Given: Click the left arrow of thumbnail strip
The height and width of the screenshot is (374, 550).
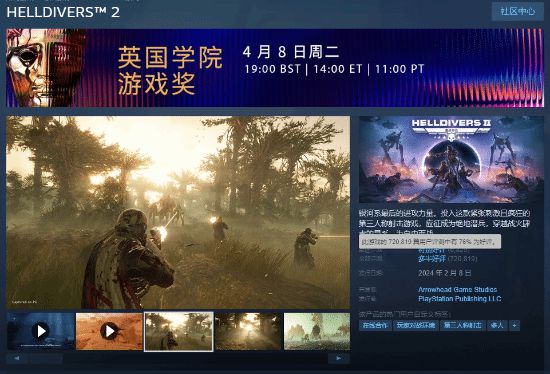Looking at the screenshot, I should coord(17,358).
